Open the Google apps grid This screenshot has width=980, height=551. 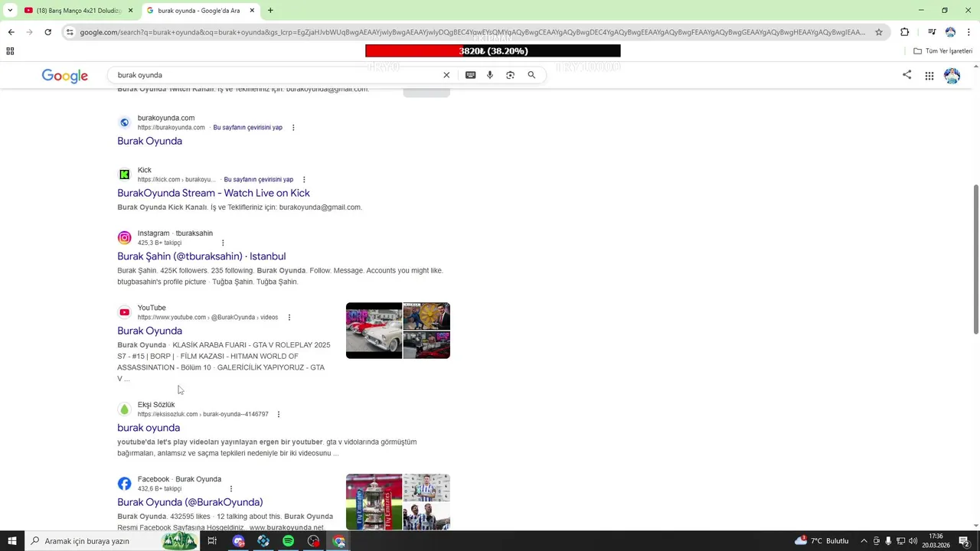point(929,76)
